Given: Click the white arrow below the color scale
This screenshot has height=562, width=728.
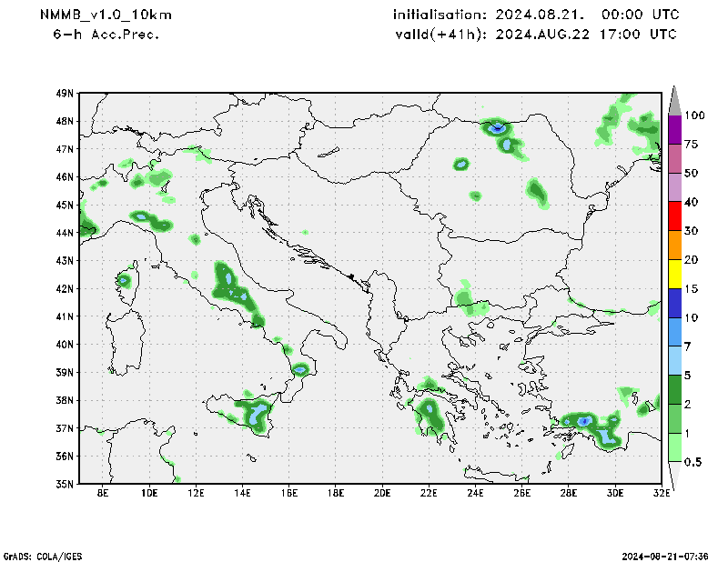Looking at the screenshot, I should (675, 474).
